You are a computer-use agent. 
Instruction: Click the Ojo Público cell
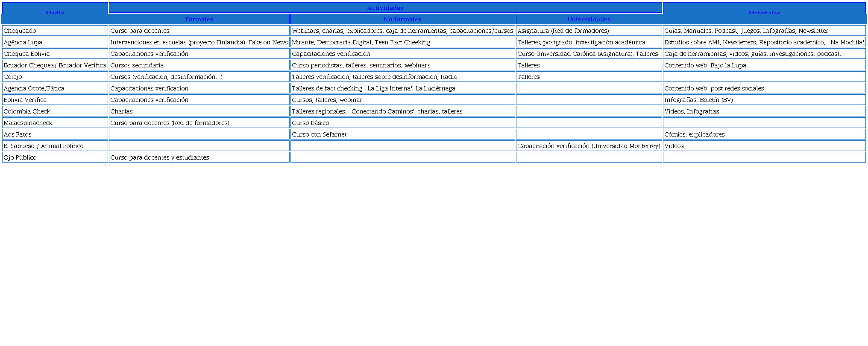click(55, 157)
